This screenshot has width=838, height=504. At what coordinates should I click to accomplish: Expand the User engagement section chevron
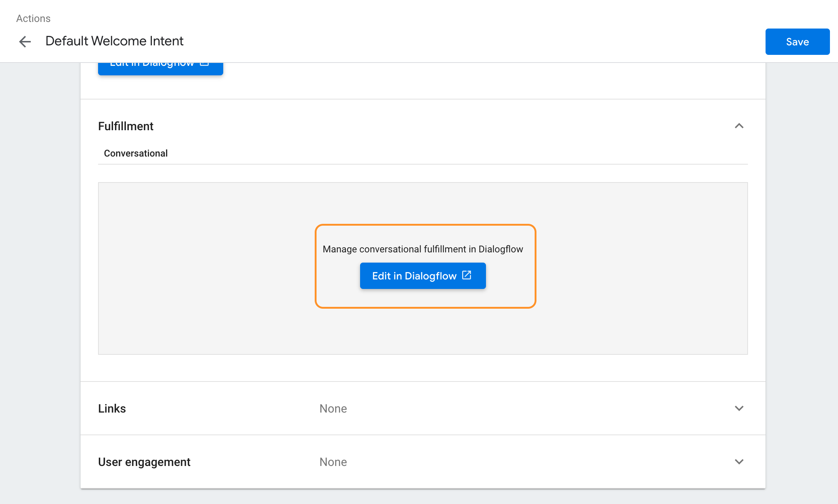[x=739, y=462]
